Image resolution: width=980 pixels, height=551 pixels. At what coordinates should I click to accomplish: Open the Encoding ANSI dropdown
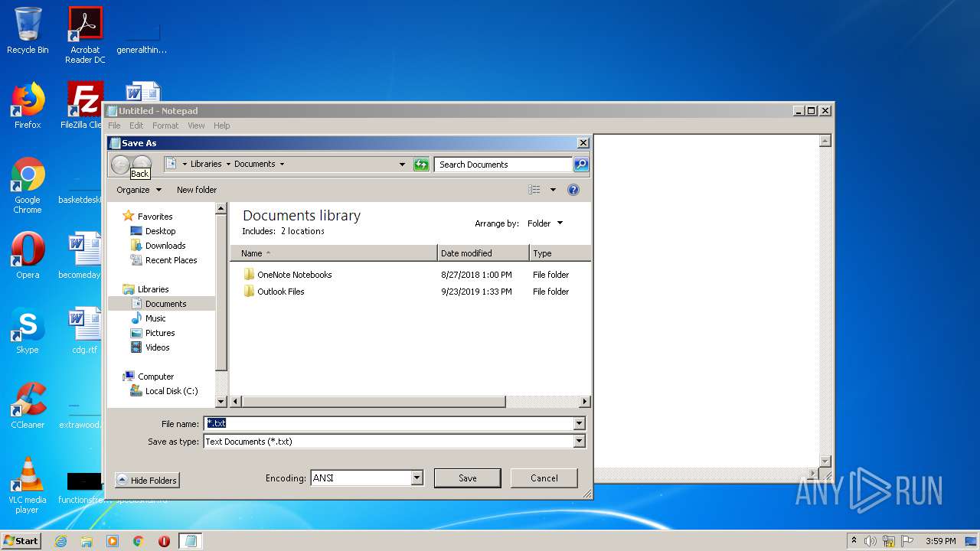click(x=367, y=478)
